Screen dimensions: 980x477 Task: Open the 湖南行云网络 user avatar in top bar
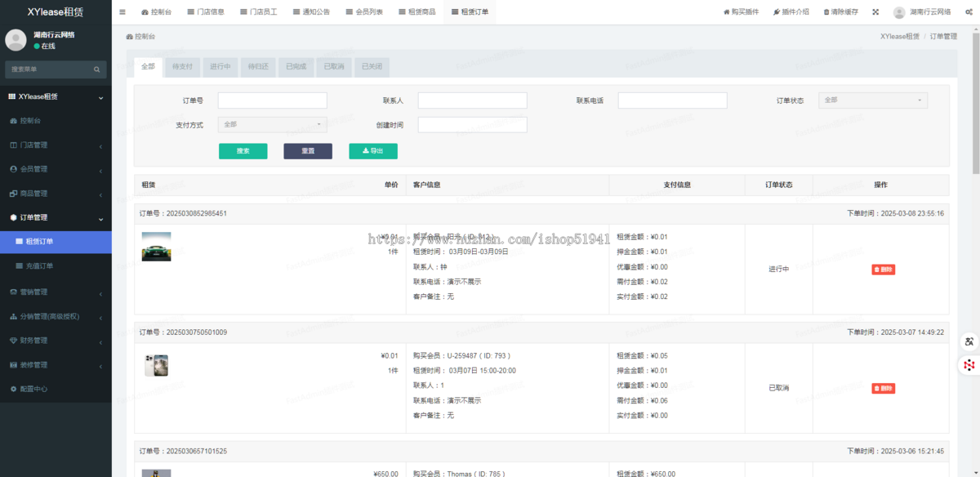pos(899,12)
